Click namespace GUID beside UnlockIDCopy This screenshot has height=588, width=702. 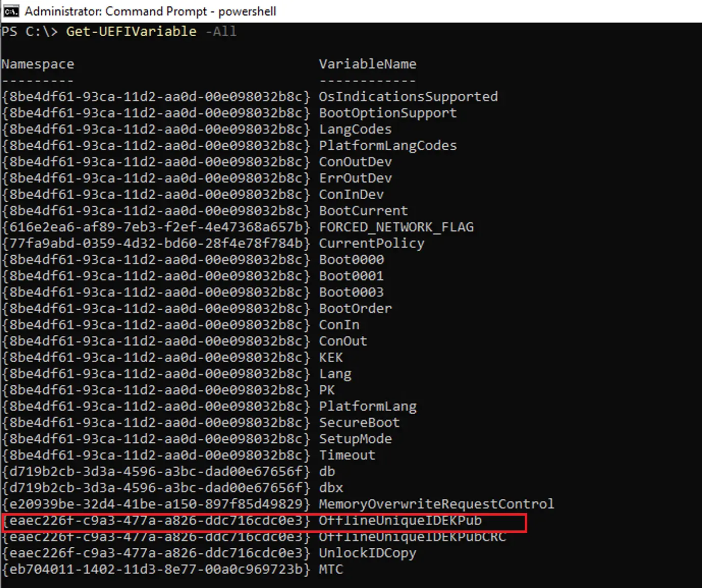pos(156,553)
